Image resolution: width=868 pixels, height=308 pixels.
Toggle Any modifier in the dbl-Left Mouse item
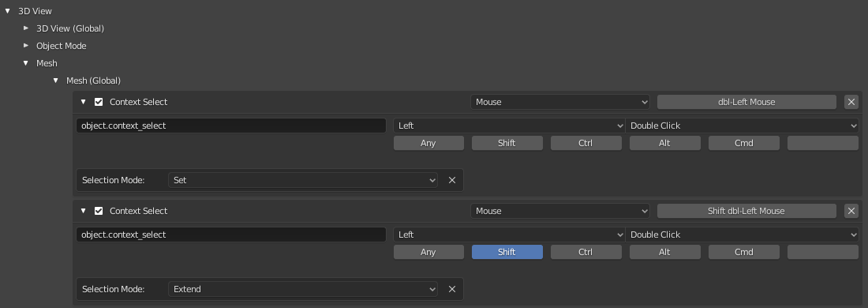pos(428,143)
